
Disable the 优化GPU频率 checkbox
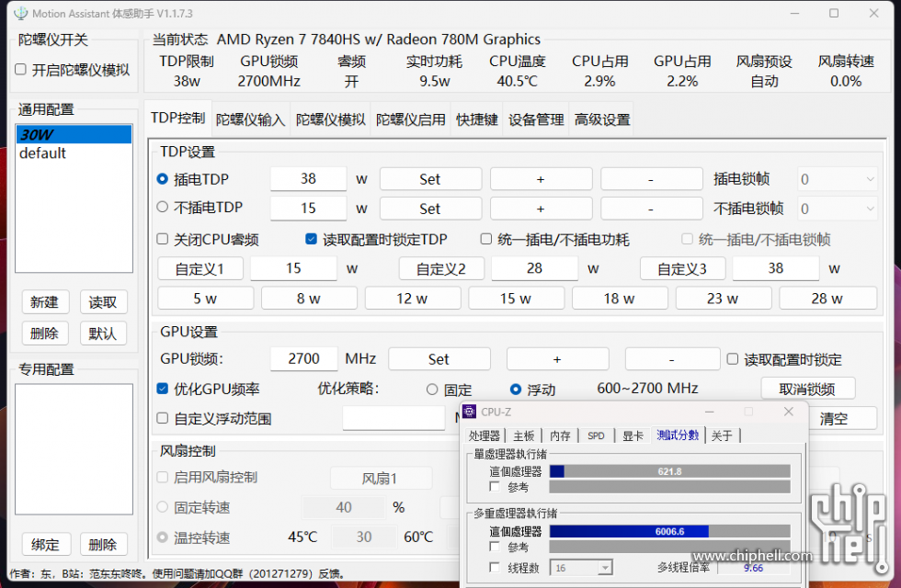[163, 389]
